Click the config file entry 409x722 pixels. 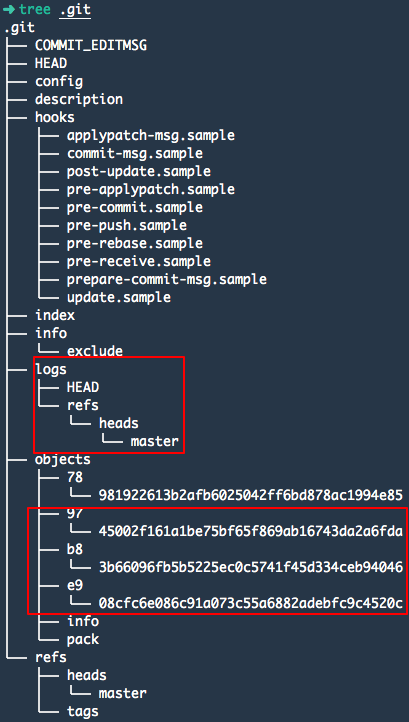(x=59, y=82)
